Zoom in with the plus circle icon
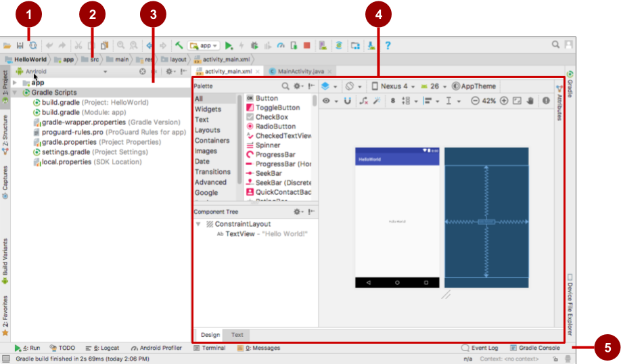 click(x=504, y=101)
